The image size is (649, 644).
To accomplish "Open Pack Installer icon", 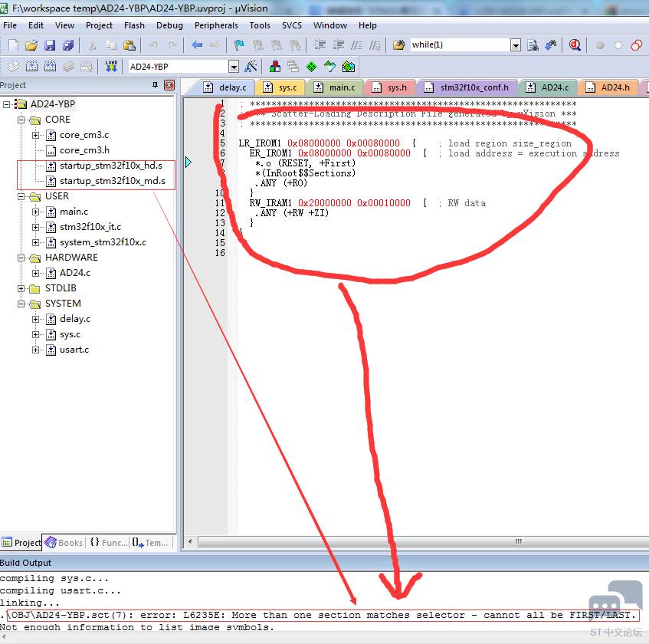I will [349, 66].
